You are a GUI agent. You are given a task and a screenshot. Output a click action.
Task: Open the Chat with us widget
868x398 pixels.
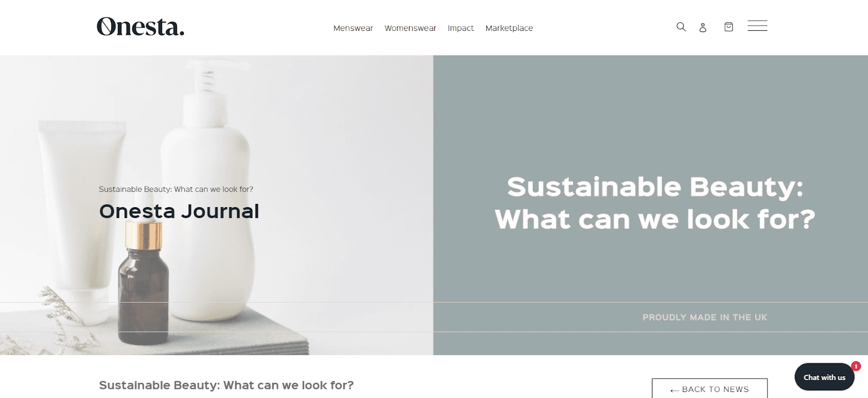pos(824,377)
